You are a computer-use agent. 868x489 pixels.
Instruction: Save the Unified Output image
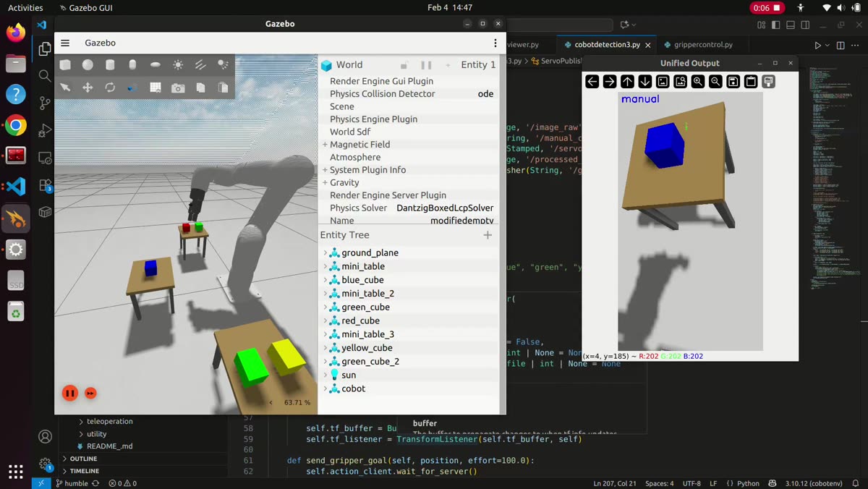click(733, 82)
